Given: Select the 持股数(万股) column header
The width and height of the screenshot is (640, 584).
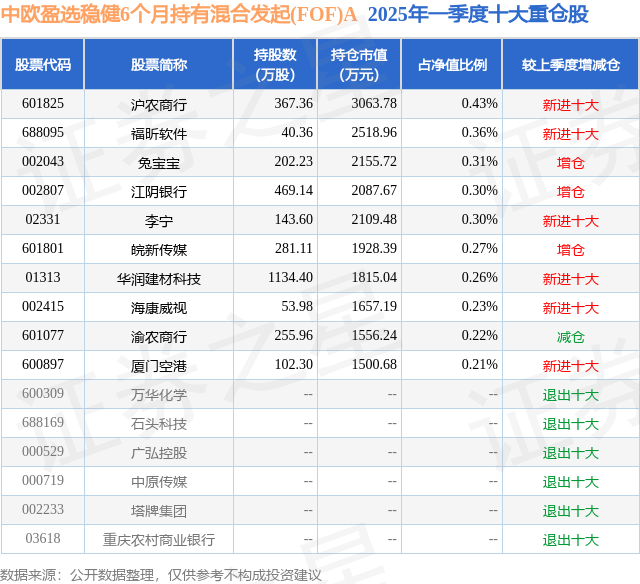Looking at the screenshot, I should click(275, 64).
